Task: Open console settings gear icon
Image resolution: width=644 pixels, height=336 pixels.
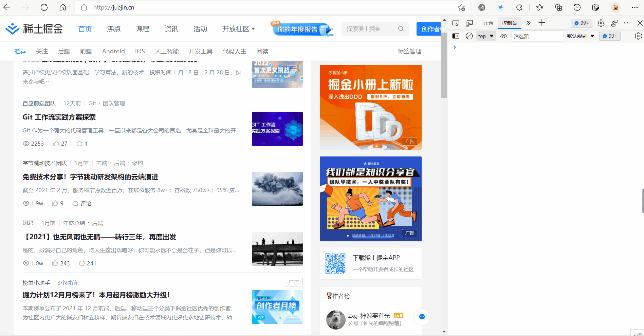Action: click(x=638, y=36)
